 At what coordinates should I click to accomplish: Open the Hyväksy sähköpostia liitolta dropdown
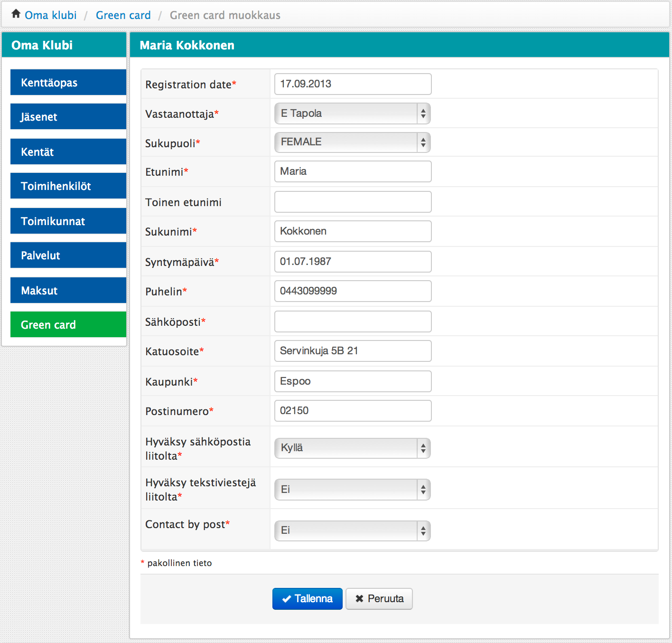353,448
